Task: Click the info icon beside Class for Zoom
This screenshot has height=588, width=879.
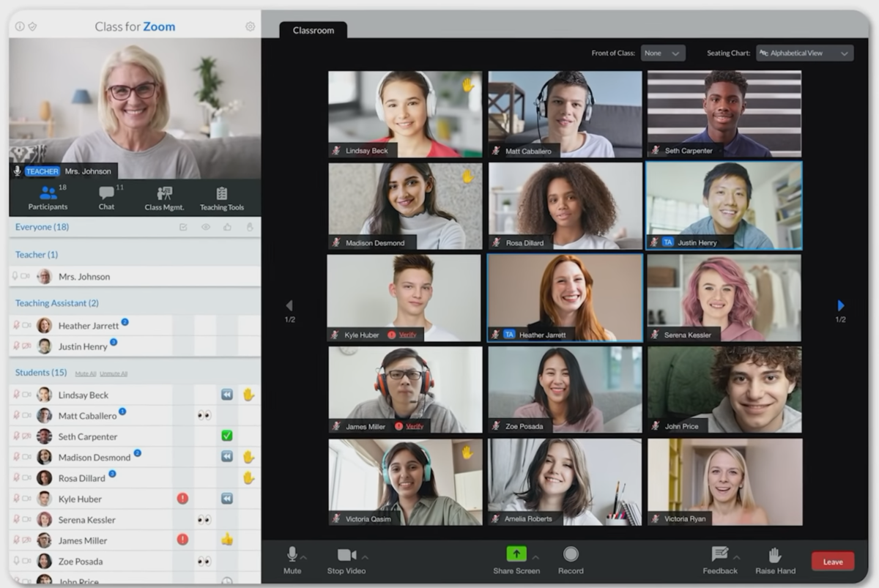Action: 20,26
